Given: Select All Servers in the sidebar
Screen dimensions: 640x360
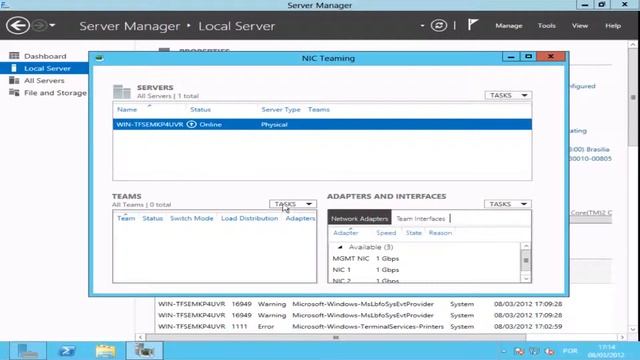Looking at the screenshot, I should coord(44,80).
